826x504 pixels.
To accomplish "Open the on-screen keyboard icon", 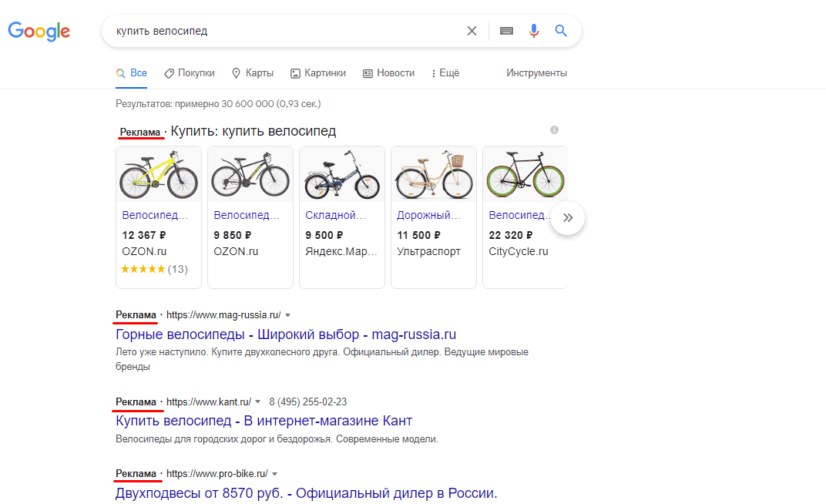I will (x=506, y=31).
